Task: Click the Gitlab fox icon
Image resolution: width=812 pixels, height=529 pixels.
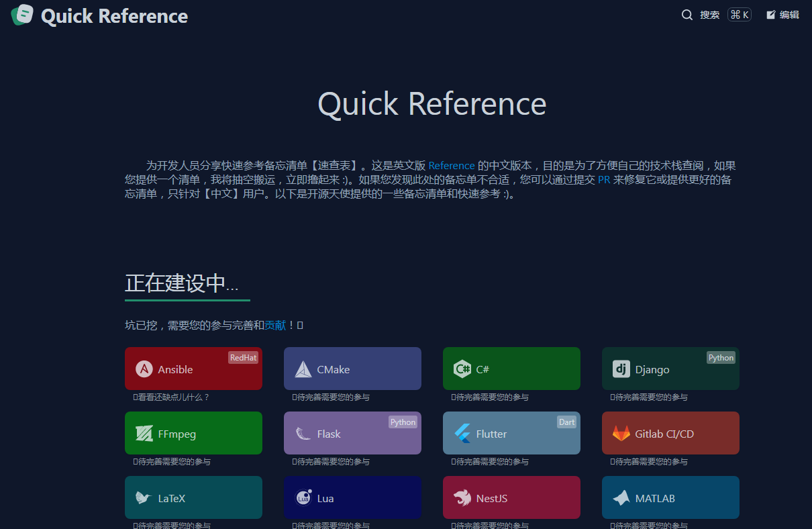Action: click(x=621, y=434)
